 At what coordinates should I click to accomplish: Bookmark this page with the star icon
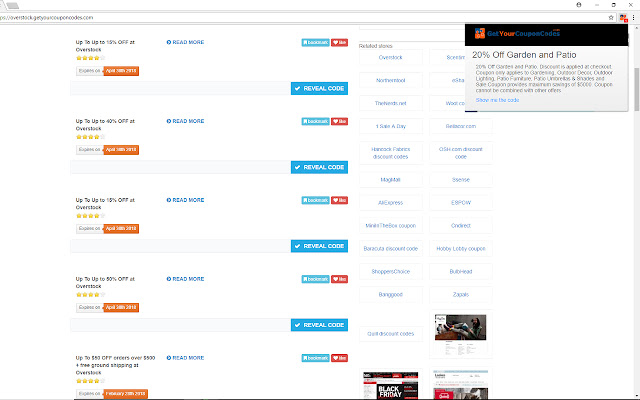(611, 18)
